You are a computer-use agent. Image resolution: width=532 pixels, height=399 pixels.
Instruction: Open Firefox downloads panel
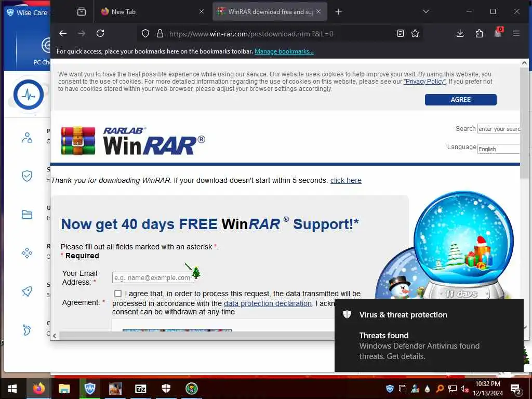(460, 34)
